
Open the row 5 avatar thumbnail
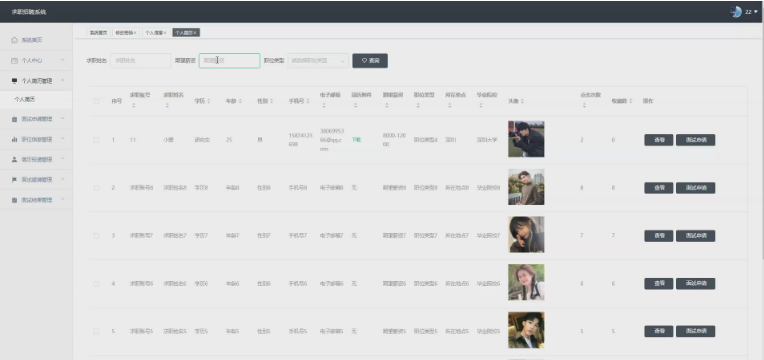pos(526,330)
